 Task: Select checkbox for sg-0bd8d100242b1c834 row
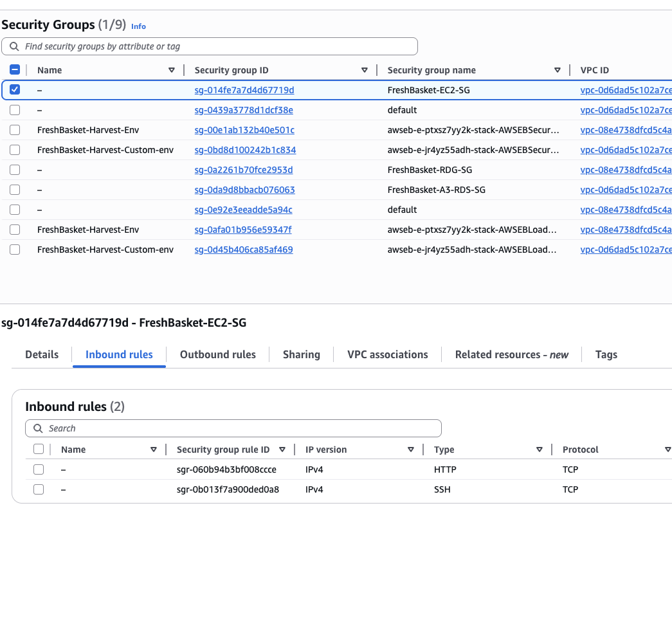(15, 150)
